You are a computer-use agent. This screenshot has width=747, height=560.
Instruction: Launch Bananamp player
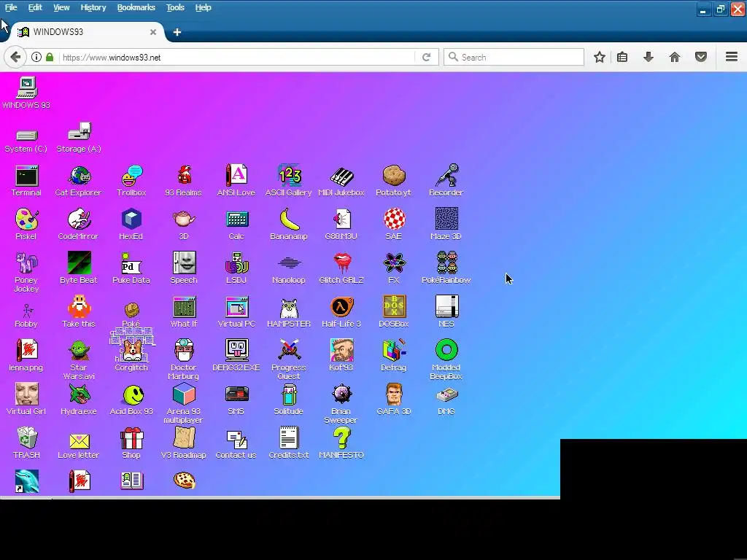[289, 225]
